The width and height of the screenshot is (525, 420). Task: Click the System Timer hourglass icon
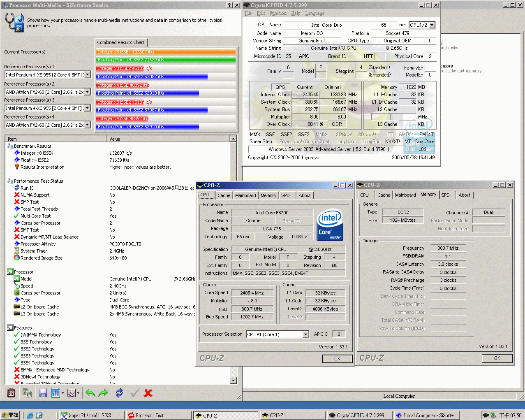(17, 251)
